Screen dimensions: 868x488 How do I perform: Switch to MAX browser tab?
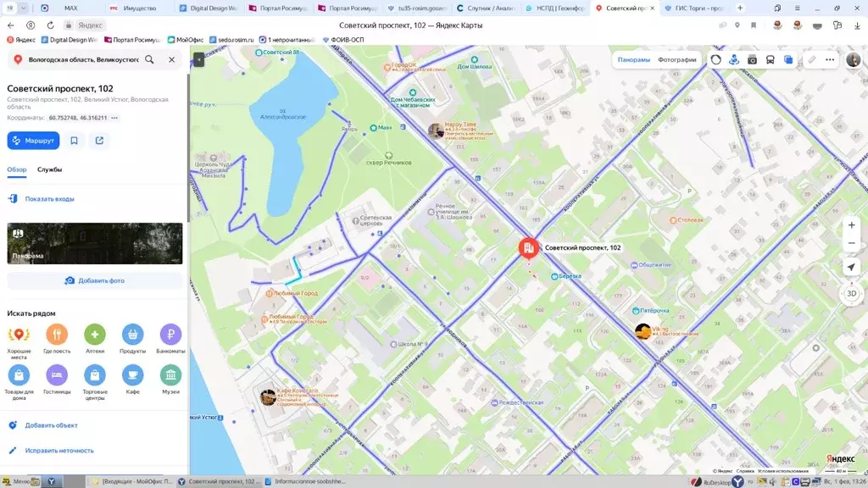pos(71,8)
